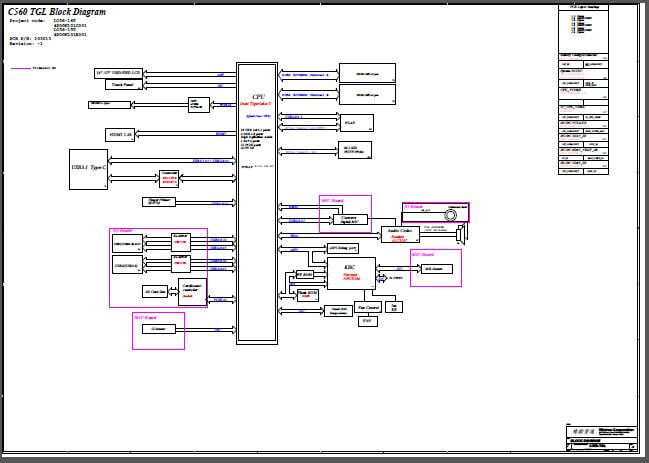
Task: Click the Touch Panel block
Action: (119, 86)
